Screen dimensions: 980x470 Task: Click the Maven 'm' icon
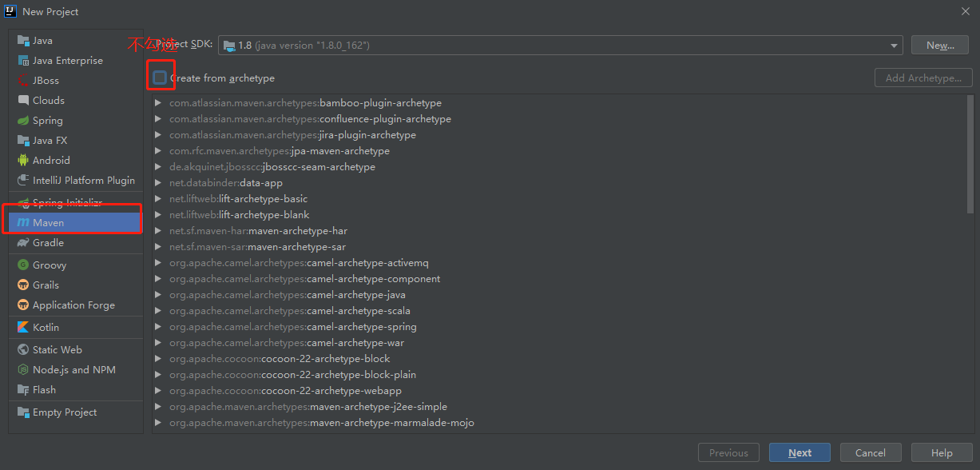[x=23, y=223]
